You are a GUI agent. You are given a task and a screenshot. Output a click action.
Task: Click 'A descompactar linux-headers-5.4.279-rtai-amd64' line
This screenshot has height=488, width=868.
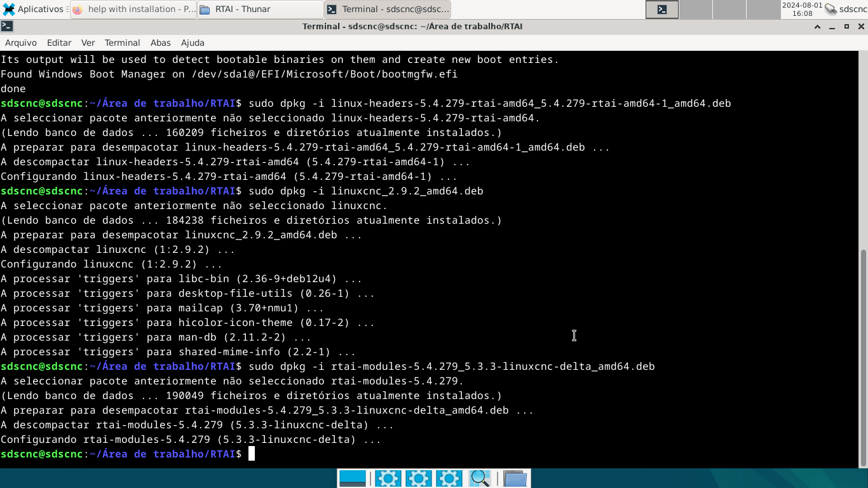tap(236, 162)
